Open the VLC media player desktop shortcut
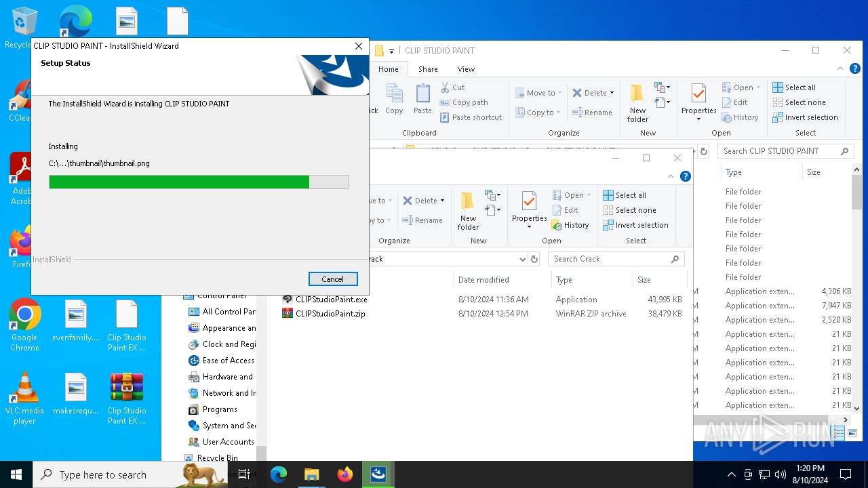The width and height of the screenshot is (868, 488). [x=25, y=399]
